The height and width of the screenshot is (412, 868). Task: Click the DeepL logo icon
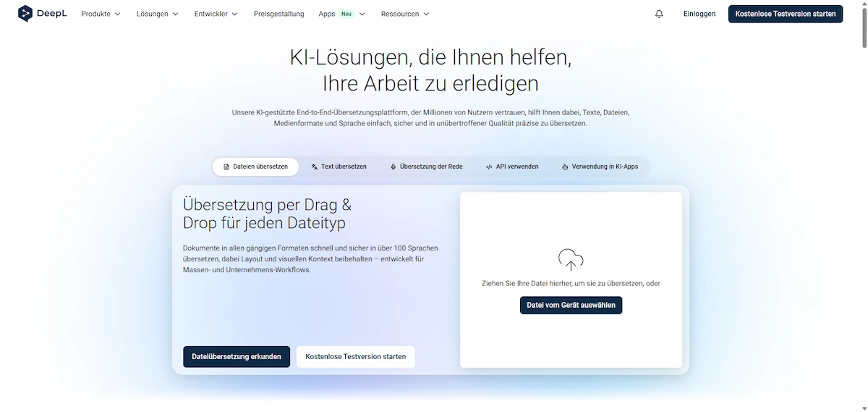click(25, 14)
